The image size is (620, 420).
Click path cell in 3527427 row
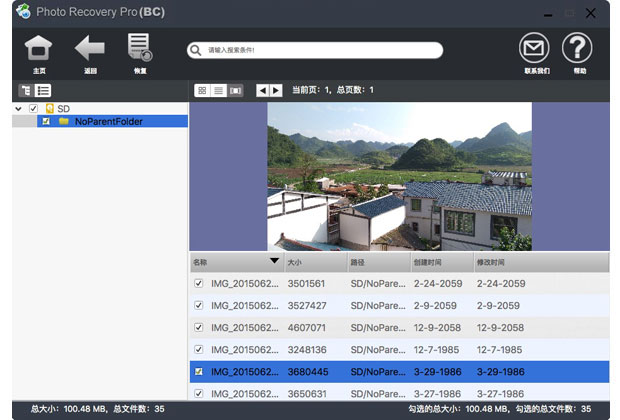pyautogui.click(x=378, y=305)
